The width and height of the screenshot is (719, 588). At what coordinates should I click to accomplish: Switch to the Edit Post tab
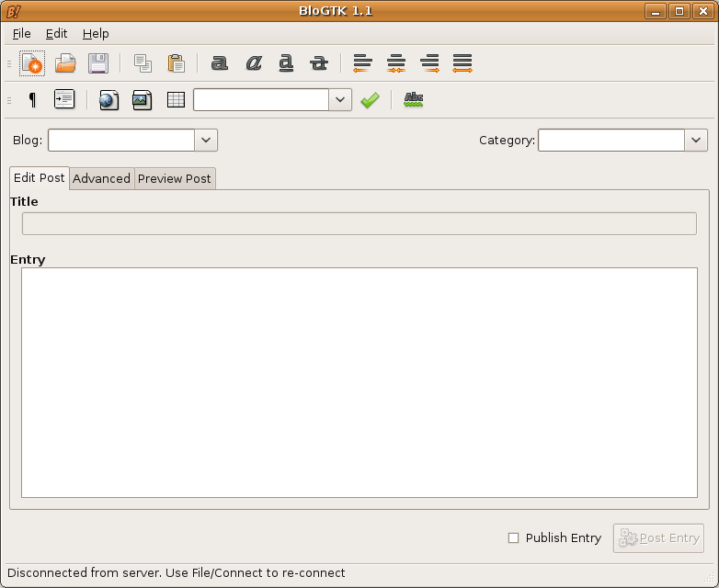39,178
